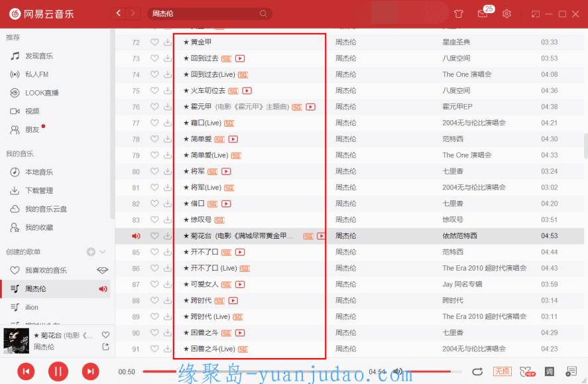The height and width of the screenshot is (384, 588).
Task: Start heartbeat mode next to 我喜欢的音乐
Action: coord(102,270)
